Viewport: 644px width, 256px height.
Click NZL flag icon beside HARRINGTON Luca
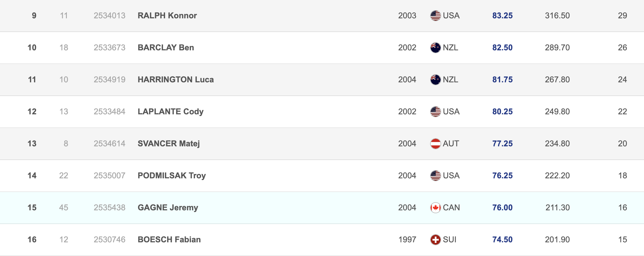435,80
